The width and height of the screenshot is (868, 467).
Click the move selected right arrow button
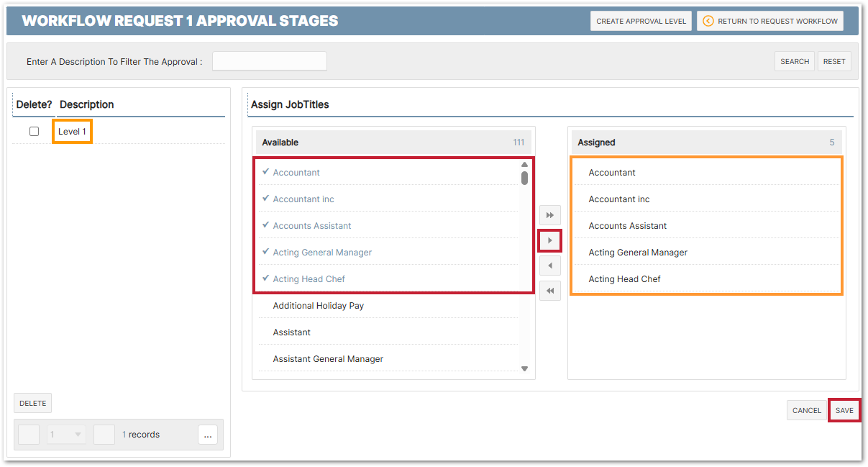[549, 240]
